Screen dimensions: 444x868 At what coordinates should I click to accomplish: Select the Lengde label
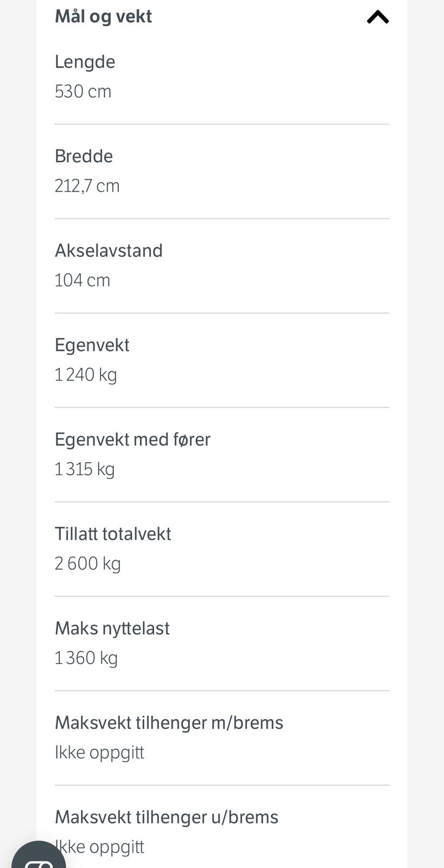(x=85, y=62)
